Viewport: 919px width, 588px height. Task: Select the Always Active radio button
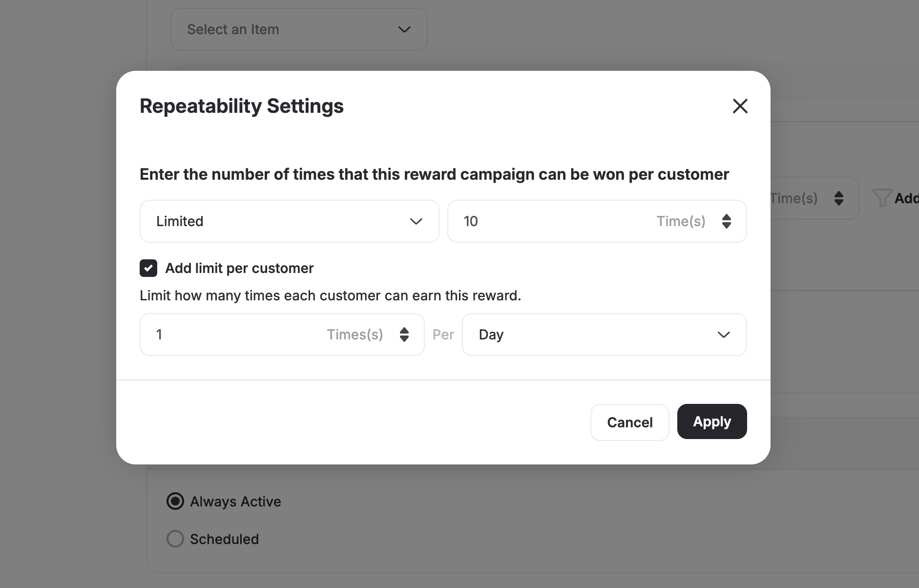[x=175, y=501]
